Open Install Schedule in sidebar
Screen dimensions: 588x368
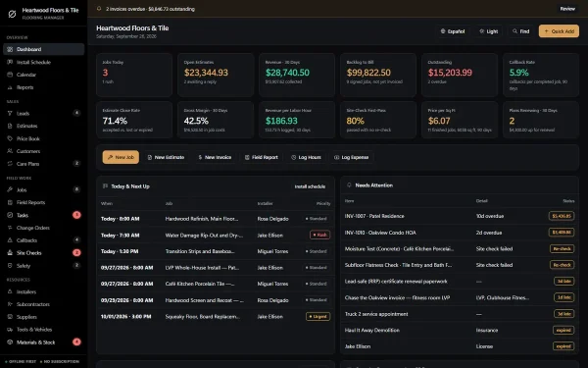pyautogui.click(x=43, y=62)
